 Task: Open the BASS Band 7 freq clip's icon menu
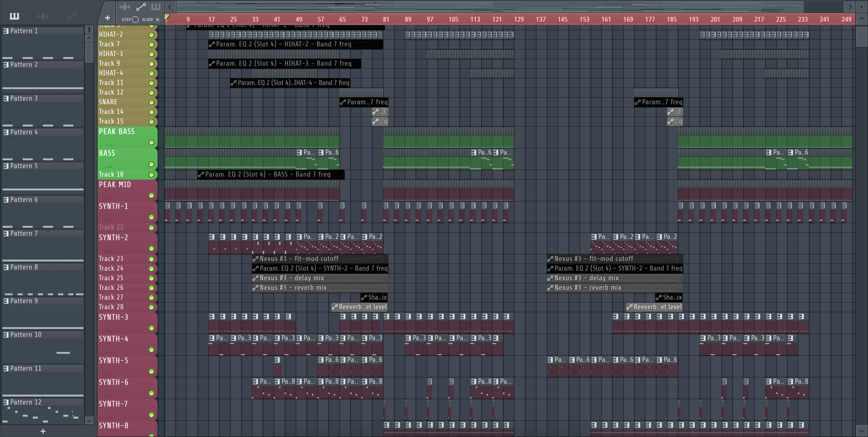tap(201, 174)
